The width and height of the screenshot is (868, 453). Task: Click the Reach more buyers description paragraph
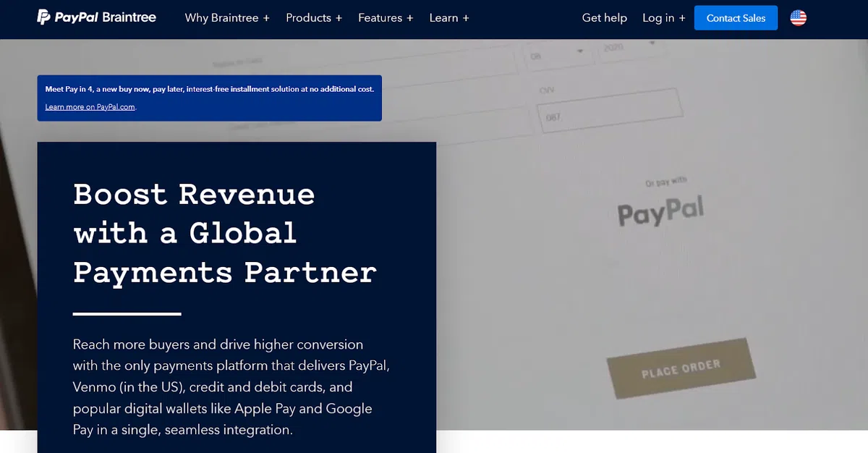point(231,387)
